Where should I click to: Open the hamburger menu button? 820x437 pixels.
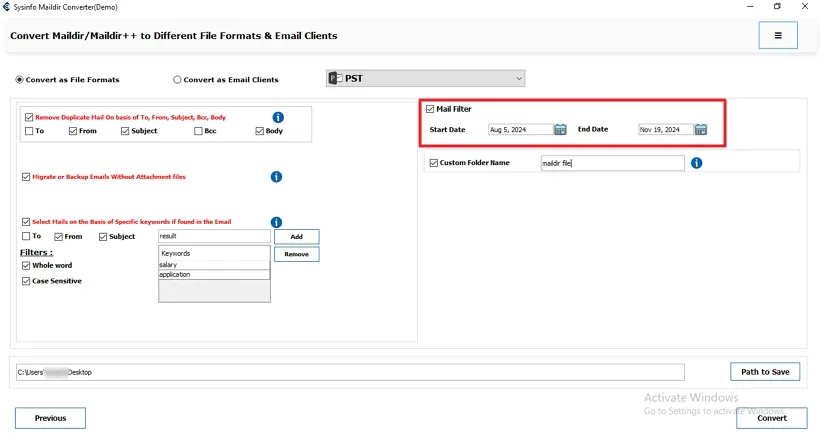click(778, 35)
